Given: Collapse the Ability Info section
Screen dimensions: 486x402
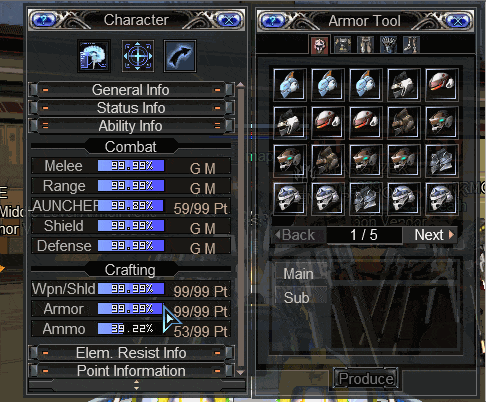Looking at the screenshot, I should (x=131, y=126).
